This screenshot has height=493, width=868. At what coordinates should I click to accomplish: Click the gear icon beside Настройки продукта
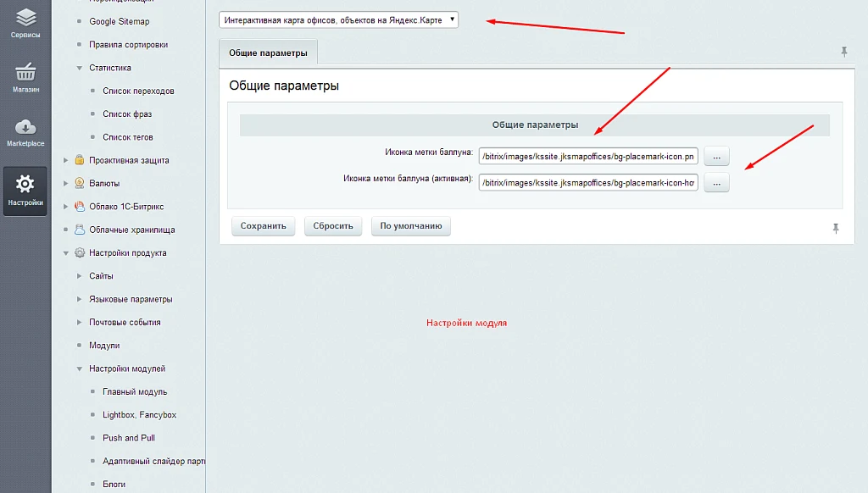80,253
